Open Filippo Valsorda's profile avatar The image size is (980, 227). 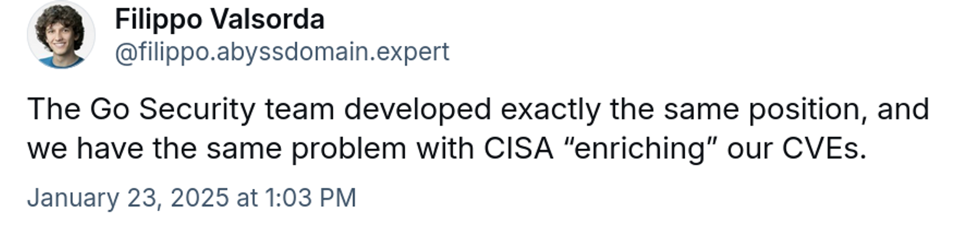coord(61,34)
